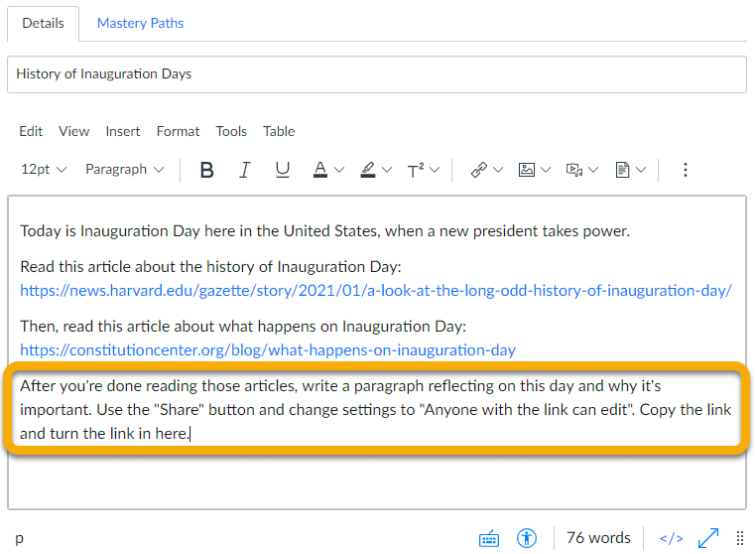The width and height of the screenshot is (756, 554).
Task: Expand the document options chevron
Action: 641,170
